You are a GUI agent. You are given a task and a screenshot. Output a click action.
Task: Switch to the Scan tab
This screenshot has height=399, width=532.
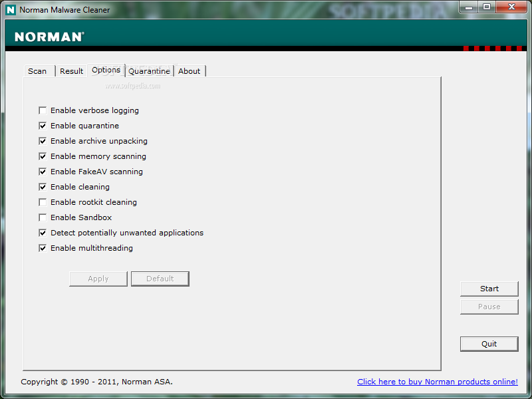tap(39, 71)
